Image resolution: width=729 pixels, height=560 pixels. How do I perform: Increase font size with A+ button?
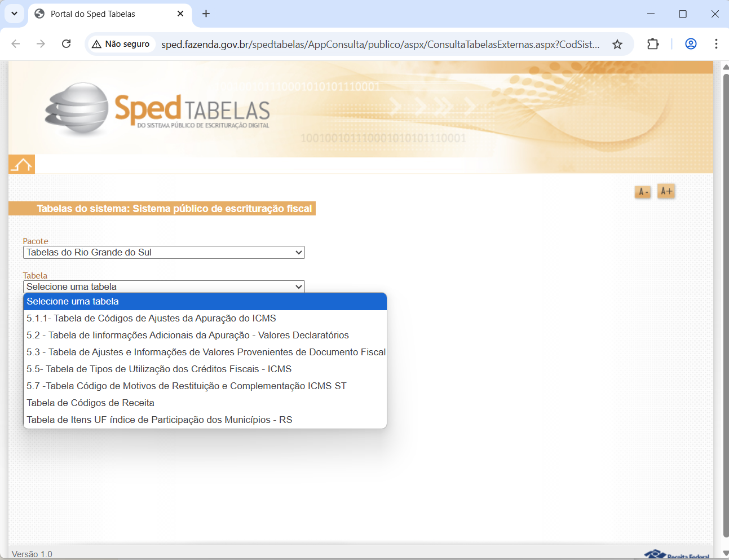click(x=666, y=191)
